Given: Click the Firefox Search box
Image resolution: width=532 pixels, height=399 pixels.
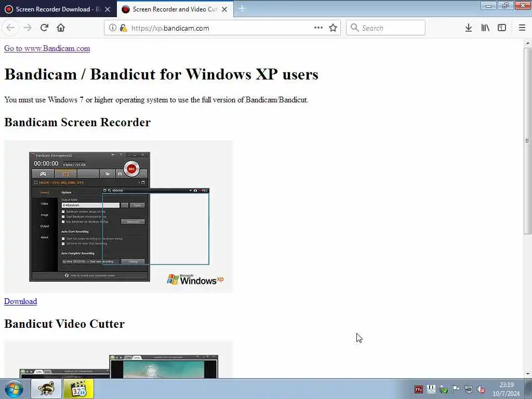Looking at the screenshot, I should click(386, 28).
